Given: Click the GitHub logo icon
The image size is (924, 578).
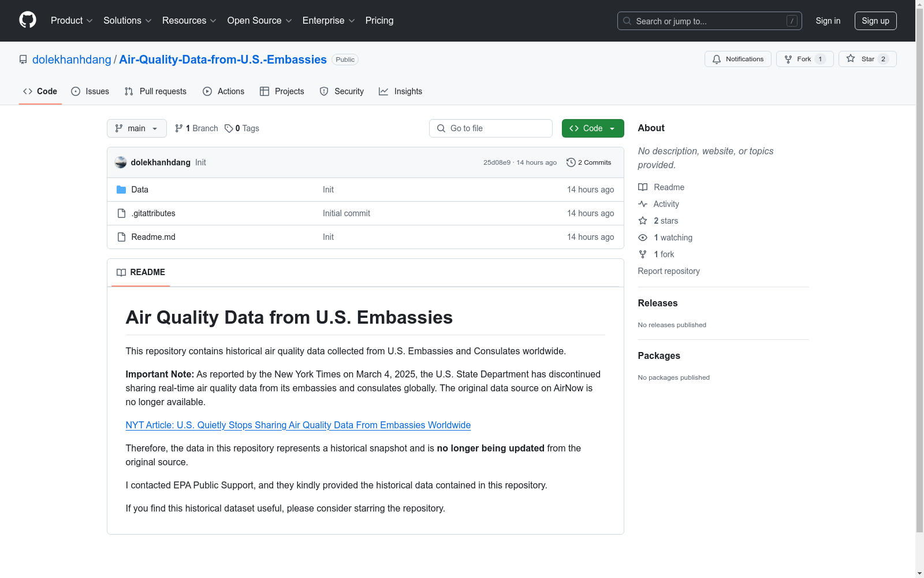Looking at the screenshot, I should tap(28, 20).
